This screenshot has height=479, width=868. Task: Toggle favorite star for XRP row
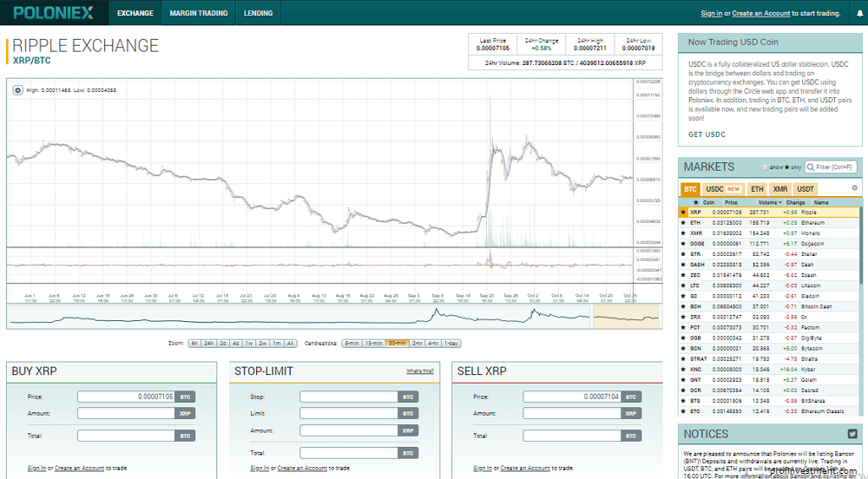click(x=683, y=213)
